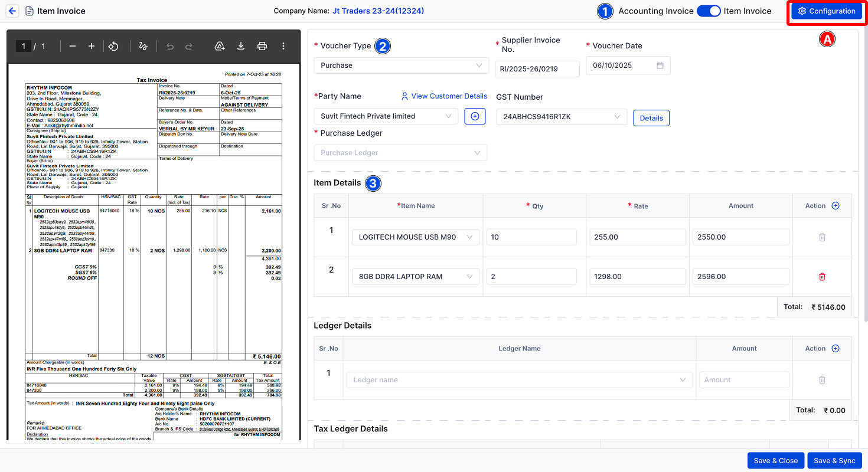Undo the last PDF annotation

point(170,46)
